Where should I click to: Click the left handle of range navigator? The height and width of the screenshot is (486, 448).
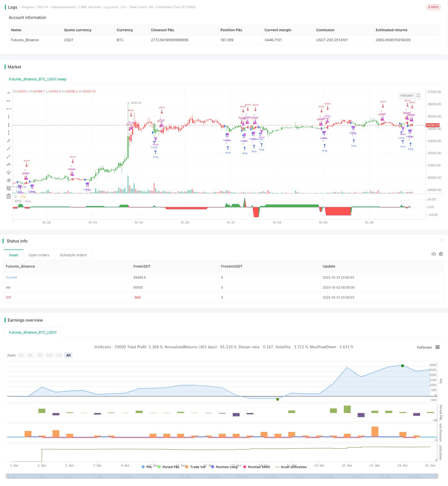(x=7, y=476)
